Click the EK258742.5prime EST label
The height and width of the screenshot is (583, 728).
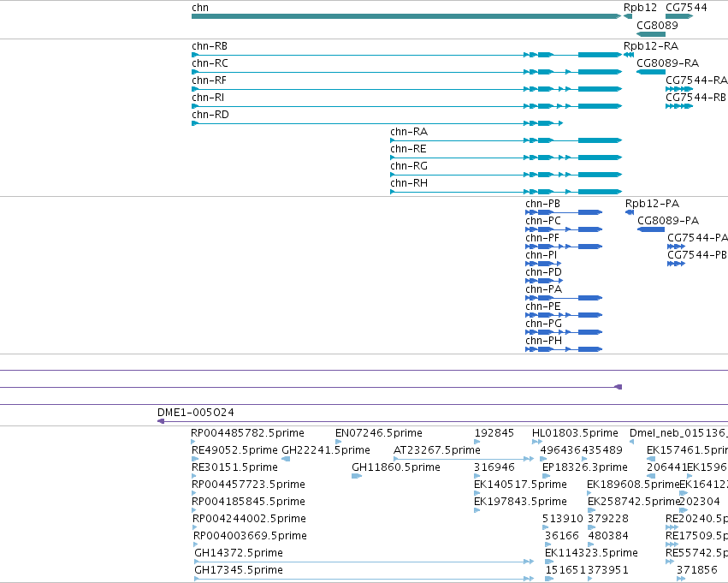tap(634, 502)
